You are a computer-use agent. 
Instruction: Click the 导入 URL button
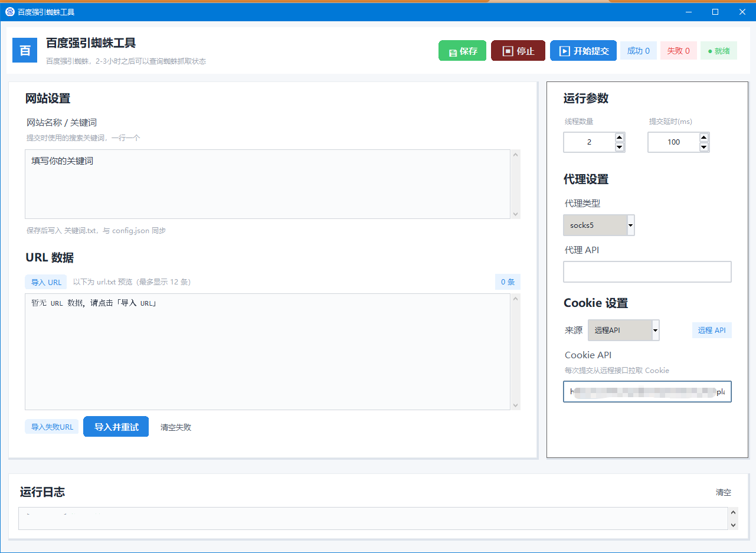[x=46, y=282]
